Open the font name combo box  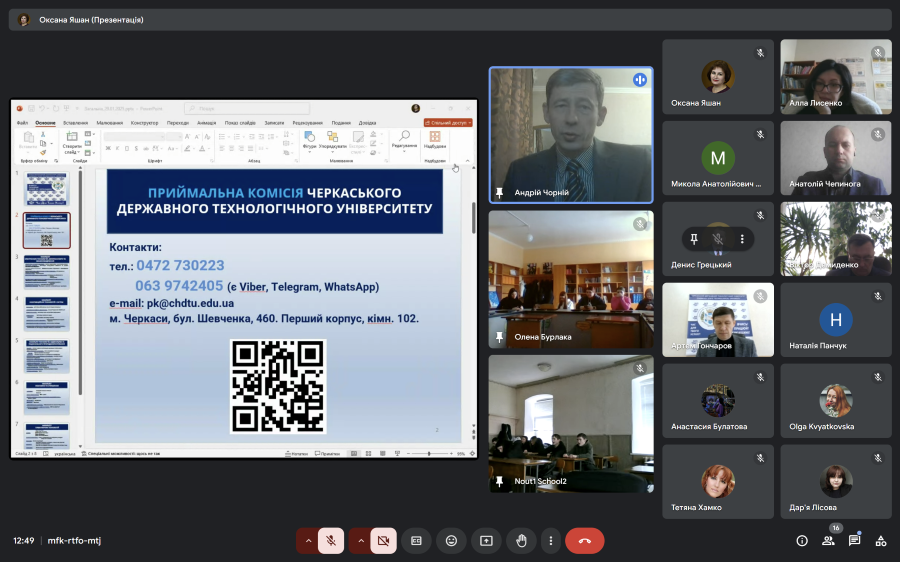[134, 137]
